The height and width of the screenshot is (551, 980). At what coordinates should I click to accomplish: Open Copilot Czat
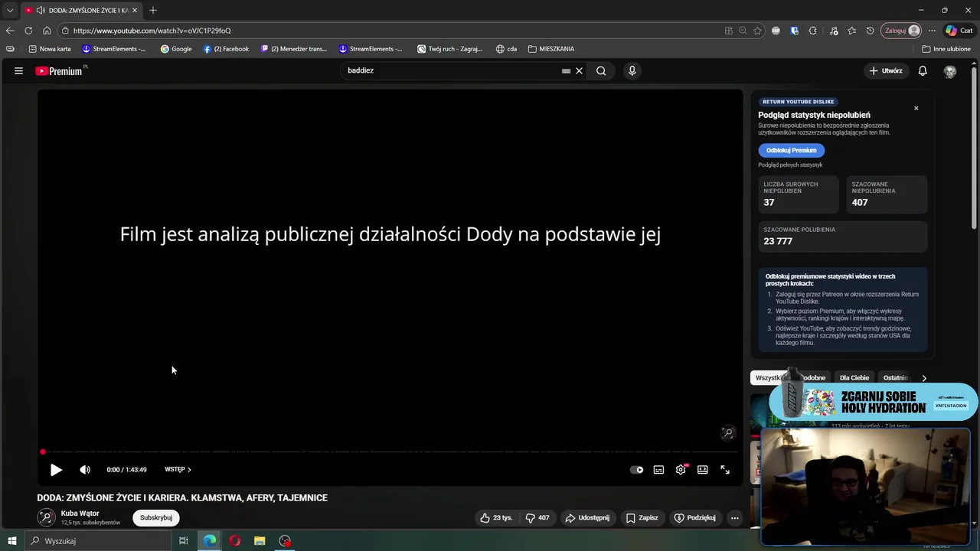959,31
